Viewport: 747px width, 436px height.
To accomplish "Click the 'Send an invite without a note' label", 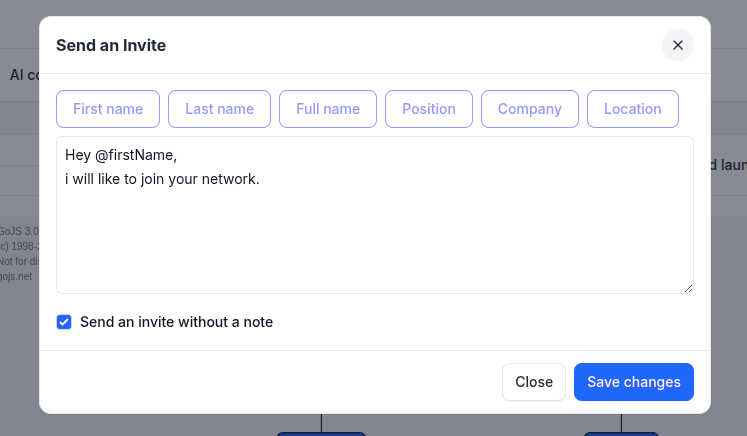I will coord(176,322).
